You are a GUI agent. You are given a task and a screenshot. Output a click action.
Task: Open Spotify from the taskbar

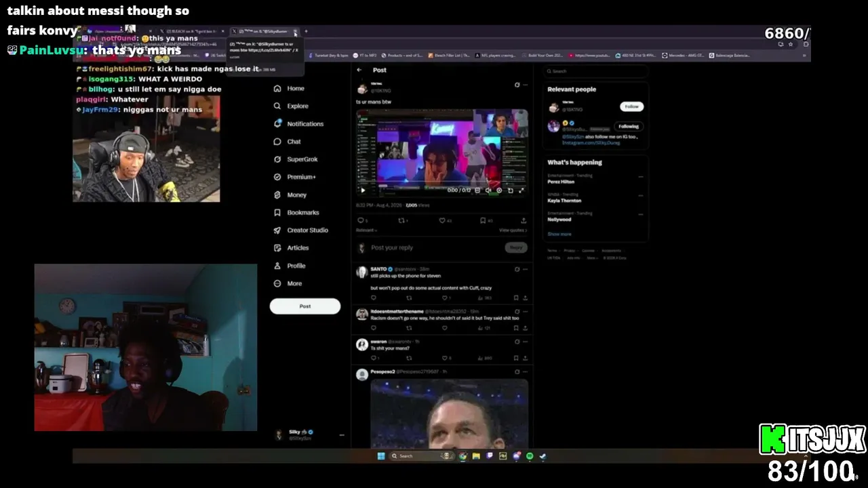tap(530, 456)
